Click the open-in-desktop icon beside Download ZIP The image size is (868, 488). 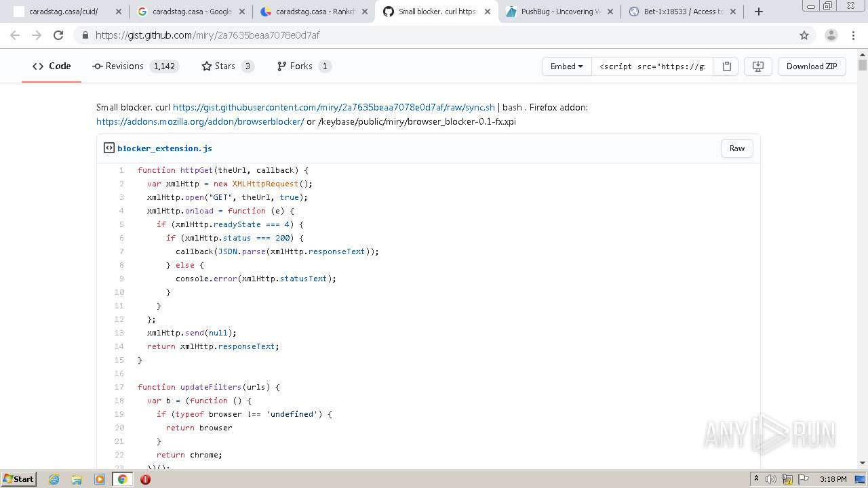[758, 66]
